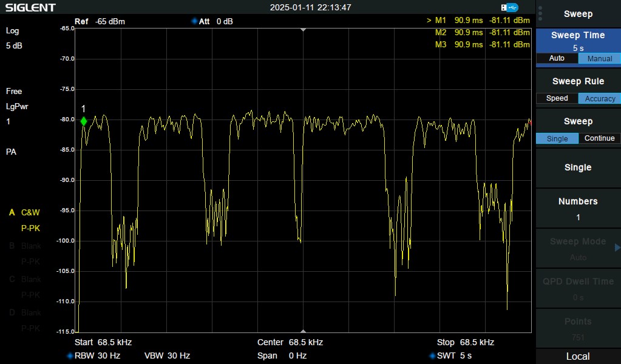Open the Numbers sweep count field
The height and width of the screenshot is (364, 621).
(x=578, y=208)
